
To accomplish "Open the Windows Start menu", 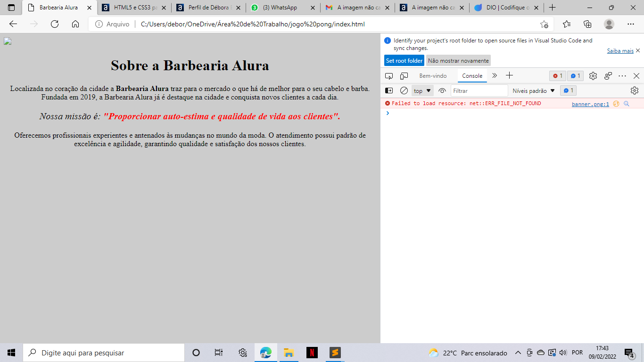I will pyautogui.click(x=11, y=353).
